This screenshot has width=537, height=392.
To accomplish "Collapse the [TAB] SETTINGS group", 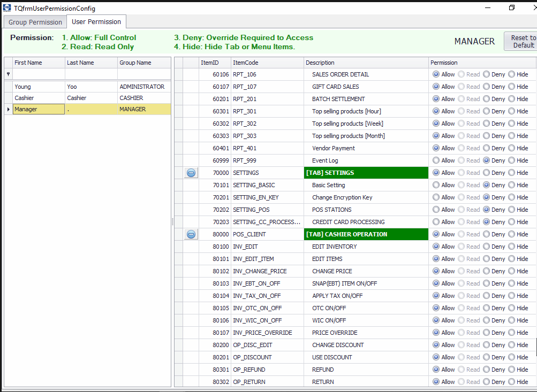I will tap(191, 173).
